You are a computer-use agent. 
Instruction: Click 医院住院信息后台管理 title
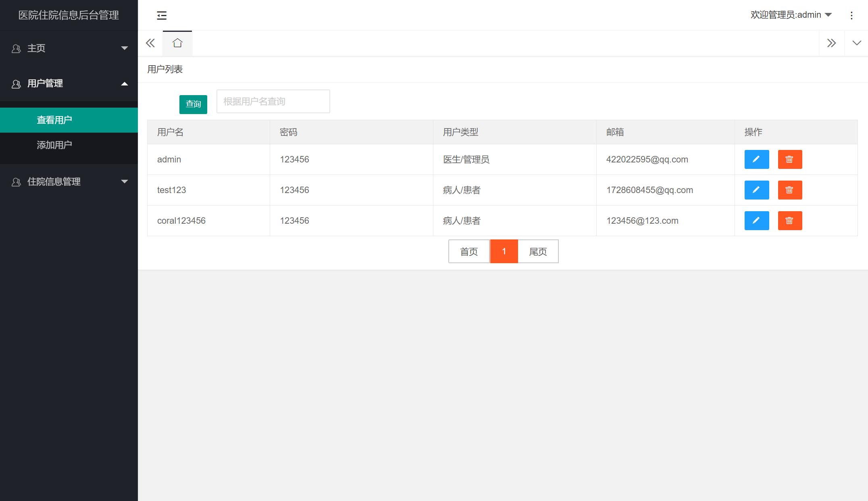[x=69, y=15]
